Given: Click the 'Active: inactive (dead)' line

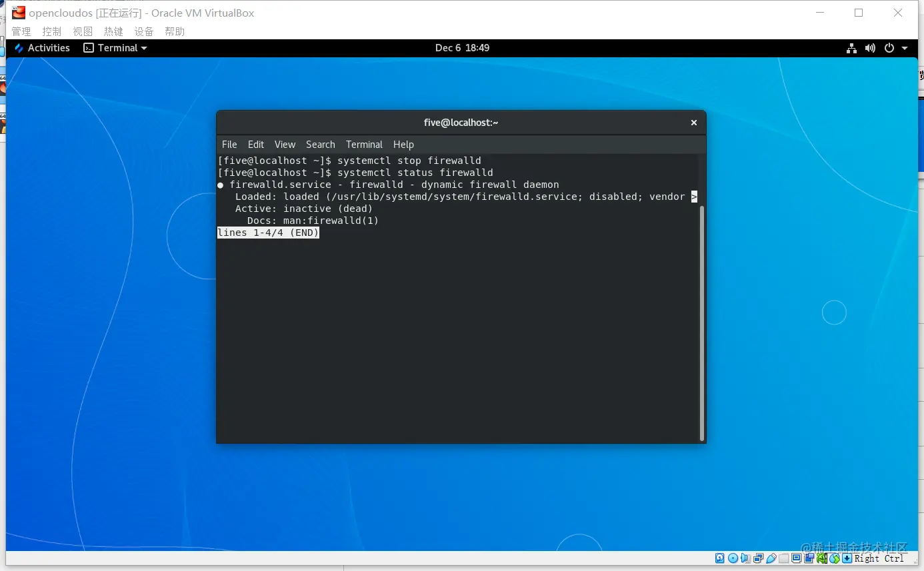Looking at the screenshot, I should [304, 209].
